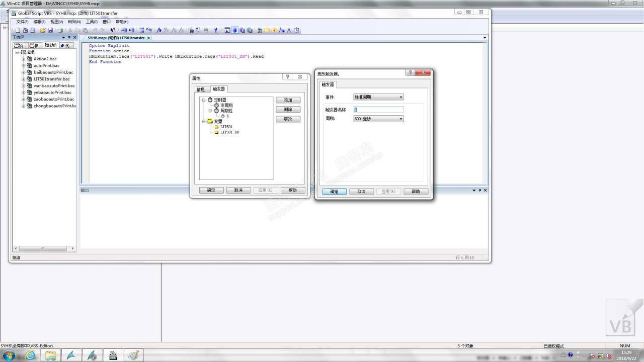This screenshot has height=362, width=644.
Task: Select the 触发器 tab in 属性 dialog
Action: click(219, 89)
